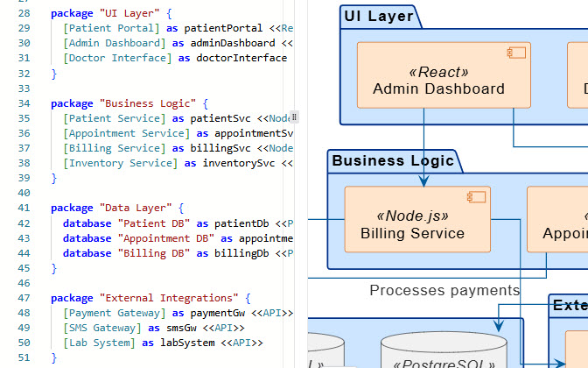Click the patientPortal alias on line 29
The height and width of the screenshot is (368, 588).
coord(223,28)
